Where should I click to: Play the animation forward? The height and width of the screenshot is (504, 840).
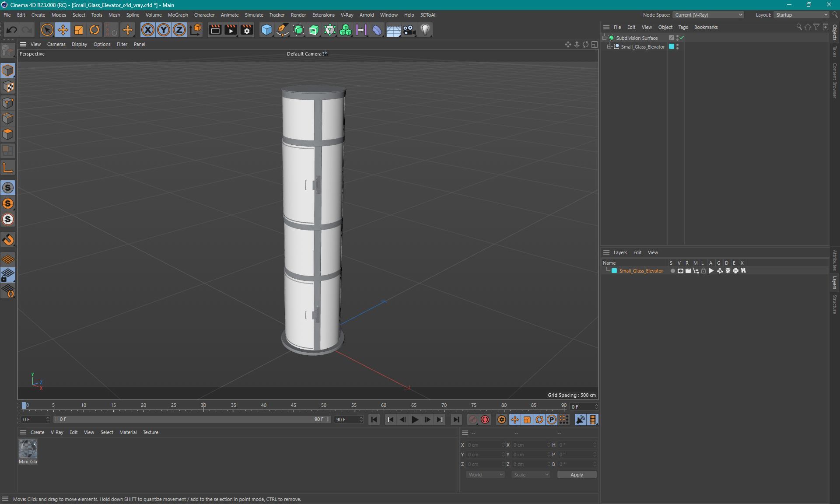415,420
